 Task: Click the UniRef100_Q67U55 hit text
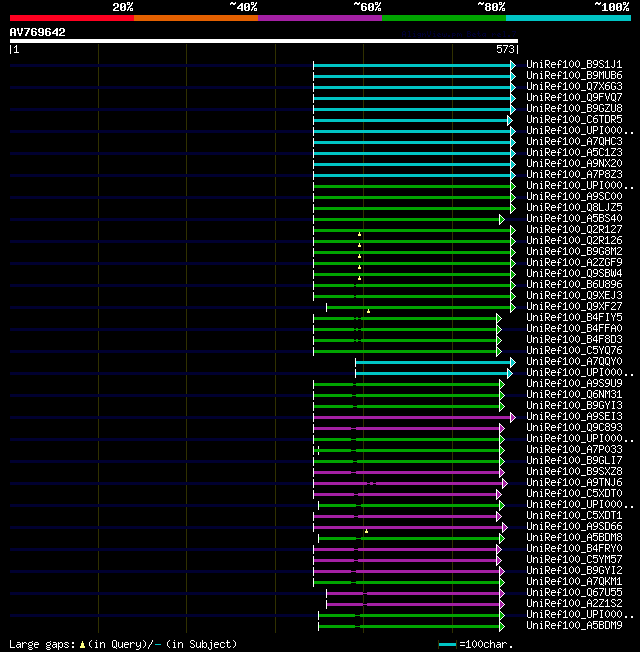tap(574, 593)
